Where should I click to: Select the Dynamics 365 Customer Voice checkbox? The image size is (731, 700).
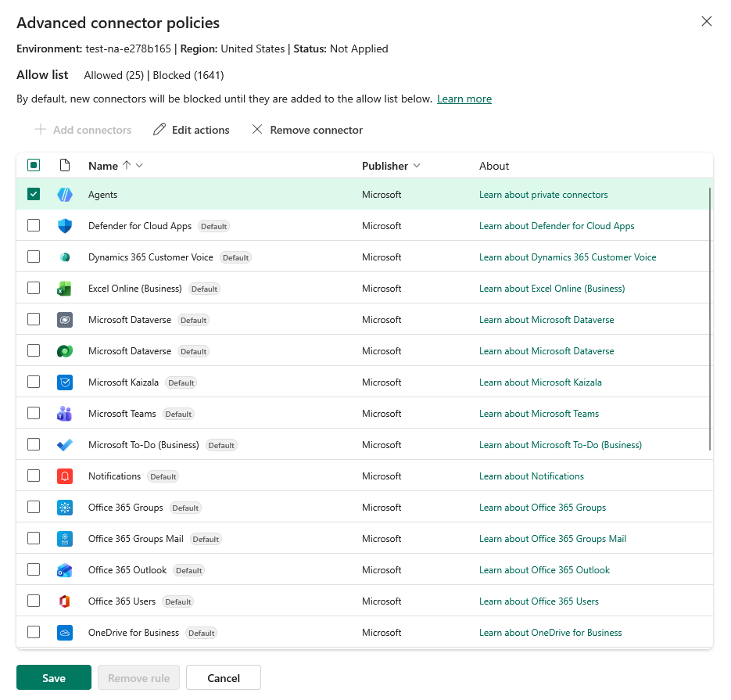pos(34,257)
